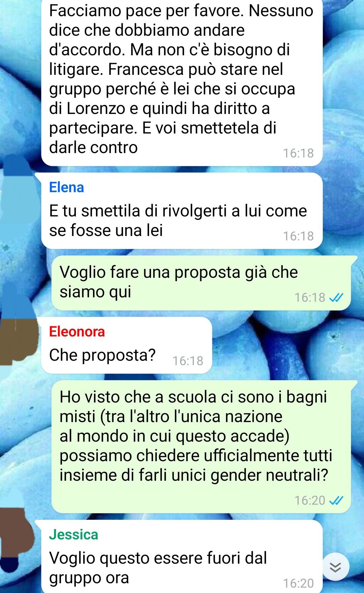
Task: Open Jessica's avatar beside her message
Action: tap(17, 533)
